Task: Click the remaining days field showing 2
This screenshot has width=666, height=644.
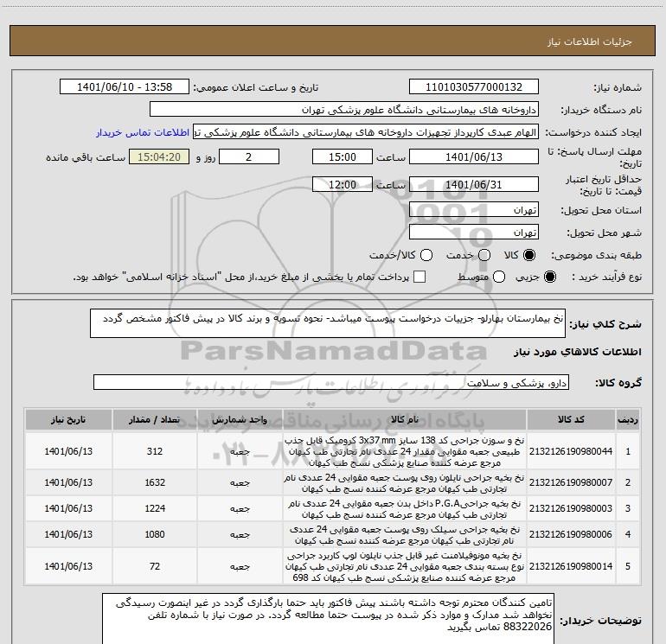Action: [249, 156]
